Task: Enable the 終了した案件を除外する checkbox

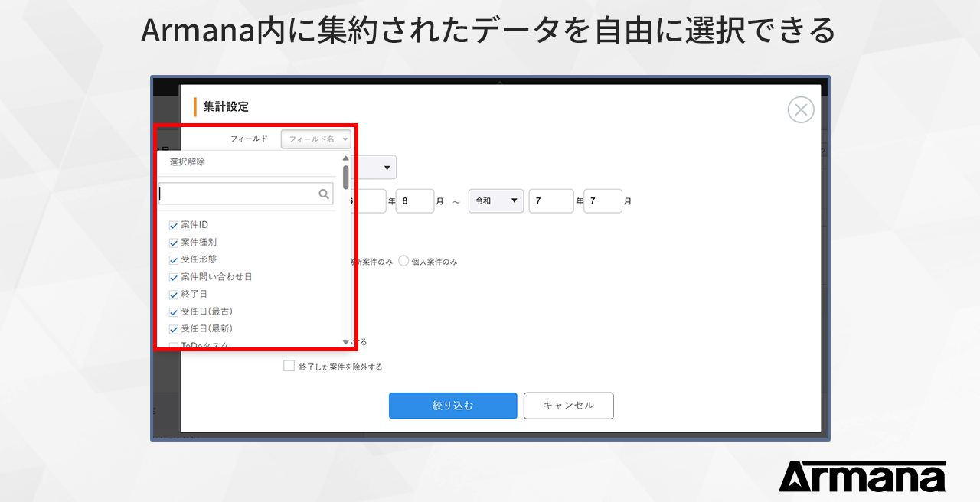Action: (289, 366)
